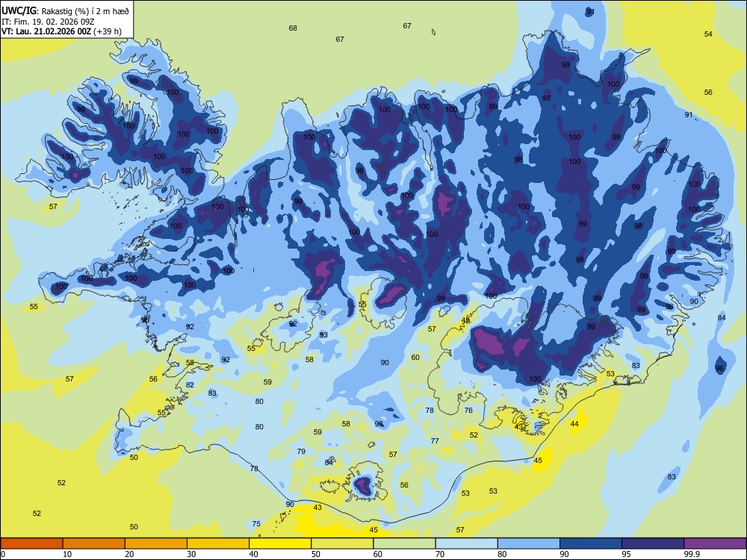
Task: Click the humidity value 68 over the sea
Action: coord(293,28)
